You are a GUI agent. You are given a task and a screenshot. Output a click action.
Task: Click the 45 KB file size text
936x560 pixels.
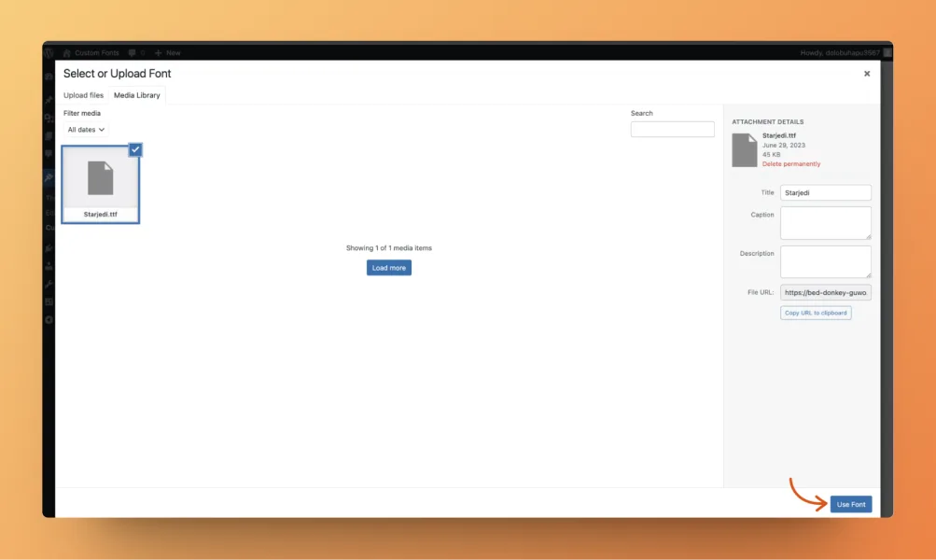click(771, 155)
